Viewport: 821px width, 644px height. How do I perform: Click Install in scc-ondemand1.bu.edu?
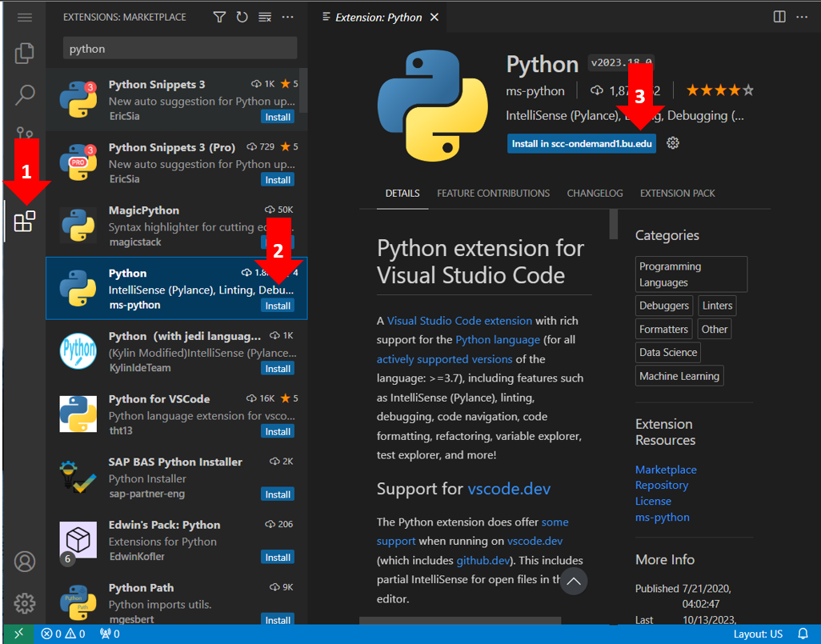pos(581,144)
